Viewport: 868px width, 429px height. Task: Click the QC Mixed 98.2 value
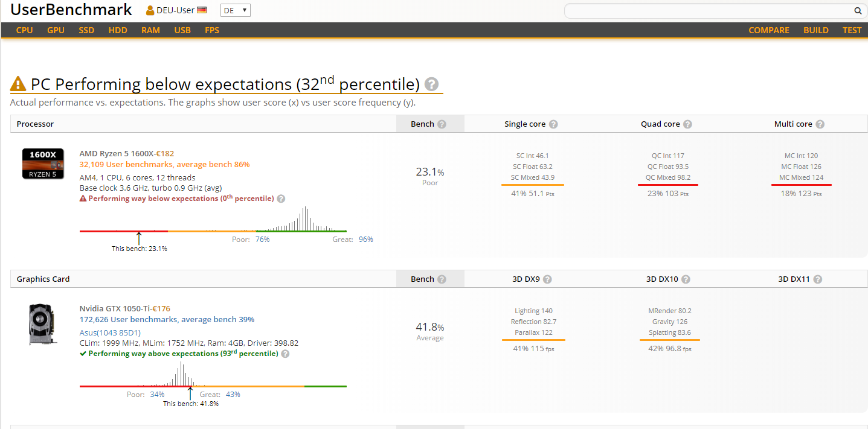point(667,177)
